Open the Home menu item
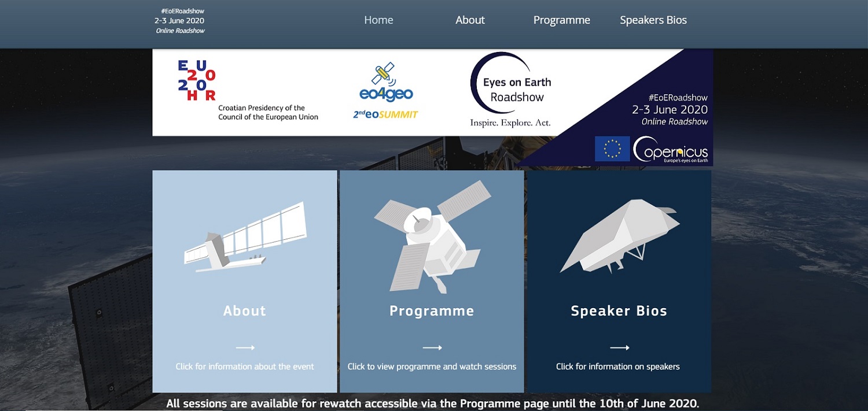868x411 pixels. (x=378, y=20)
